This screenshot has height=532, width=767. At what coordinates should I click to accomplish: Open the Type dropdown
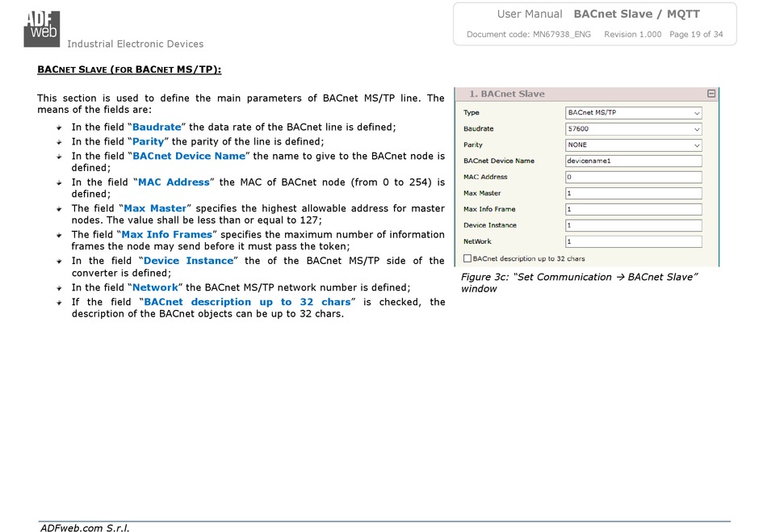[634, 112]
